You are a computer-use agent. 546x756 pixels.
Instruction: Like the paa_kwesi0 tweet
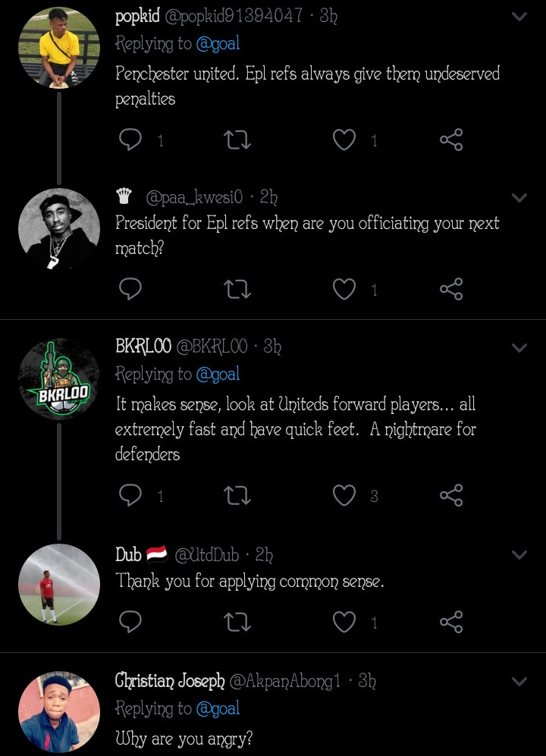click(x=345, y=289)
